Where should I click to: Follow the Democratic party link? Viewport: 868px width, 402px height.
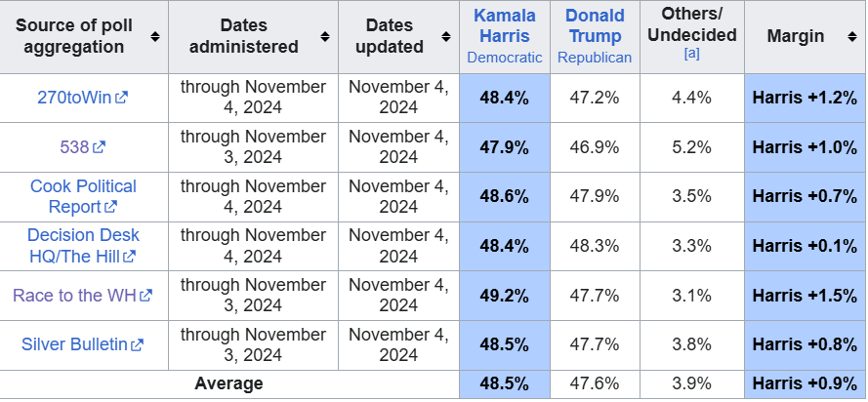point(504,58)
